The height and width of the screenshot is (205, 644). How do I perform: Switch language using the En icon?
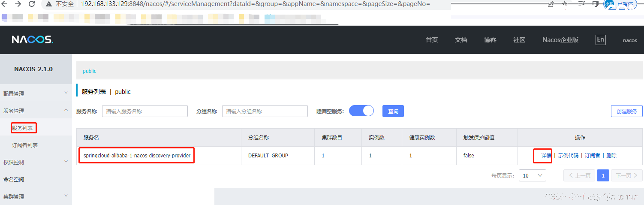[600, 40]
